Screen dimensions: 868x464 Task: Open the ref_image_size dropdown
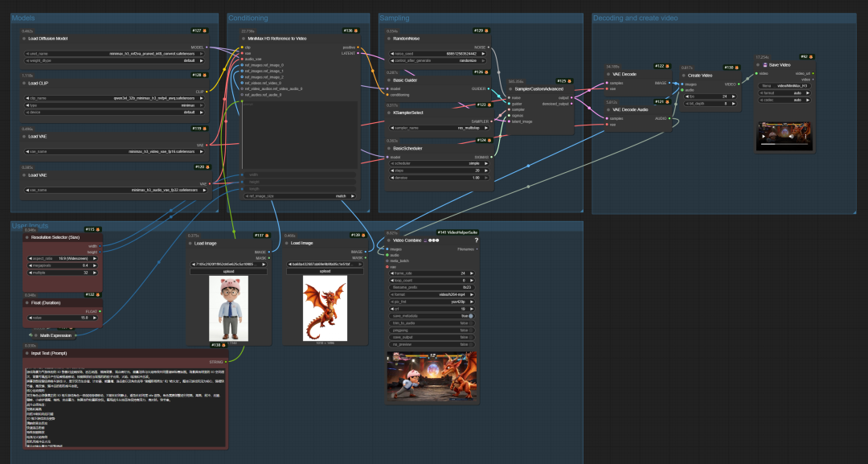[x=301, y=196]
